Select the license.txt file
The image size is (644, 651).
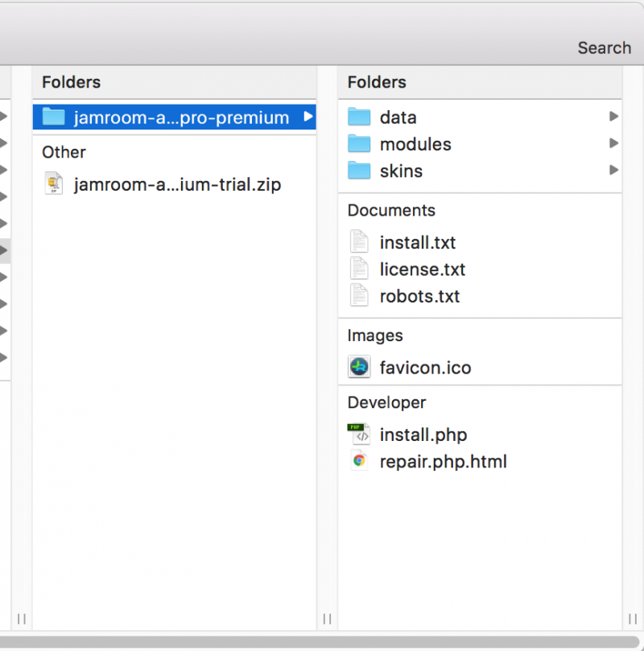[x=422, y=270]
